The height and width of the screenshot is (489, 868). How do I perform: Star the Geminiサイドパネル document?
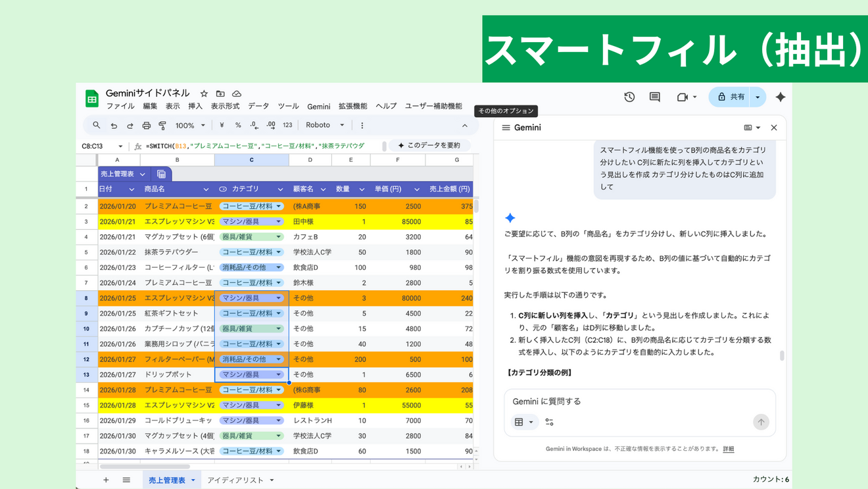coord(204,94)
